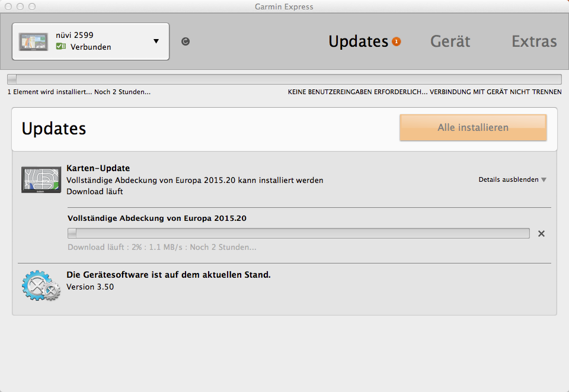Open the Gerät tab

click(x=450, y=41)
